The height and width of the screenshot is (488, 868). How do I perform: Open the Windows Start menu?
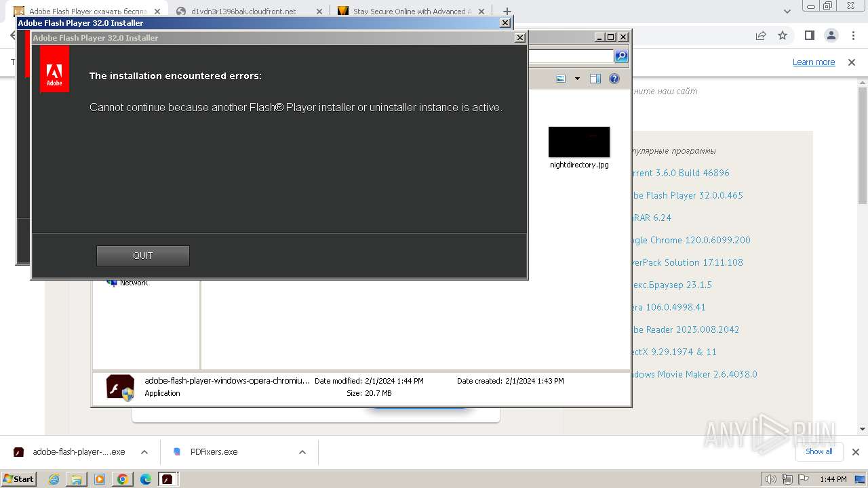tap(18, 479)
